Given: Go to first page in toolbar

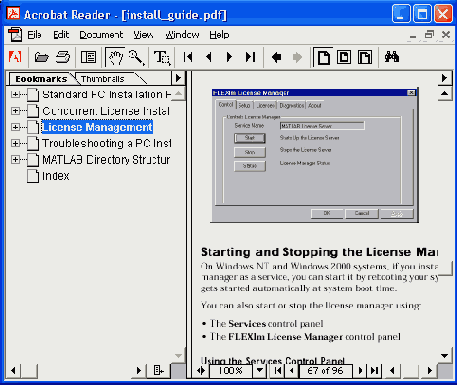Looking at the screenshot, I should coord(188,57).
